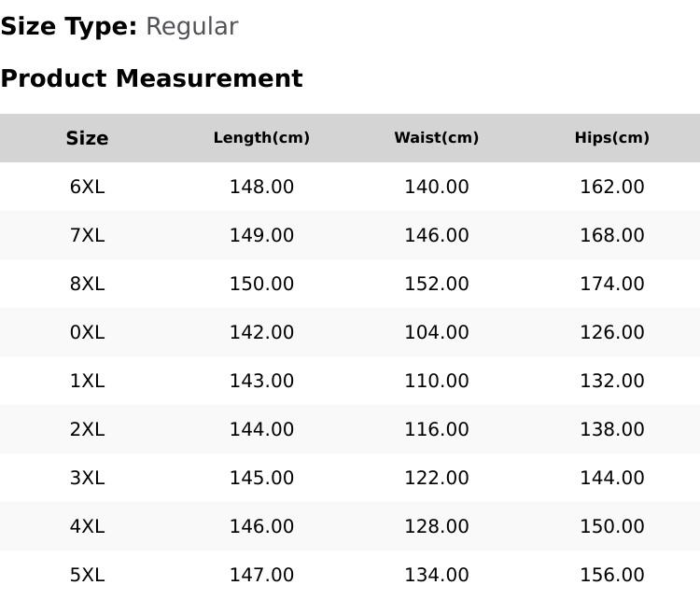Select the 2XL size row label
The image size is (700, 599).
87,429
